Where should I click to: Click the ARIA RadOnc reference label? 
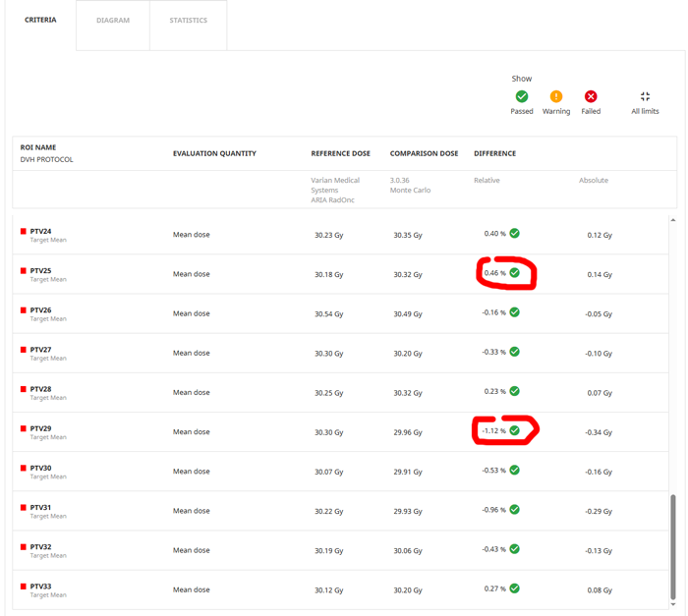click(332, 200)
